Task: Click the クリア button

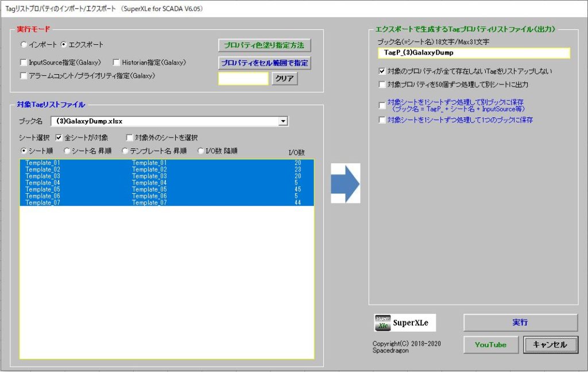Action: tap(285, 78)
